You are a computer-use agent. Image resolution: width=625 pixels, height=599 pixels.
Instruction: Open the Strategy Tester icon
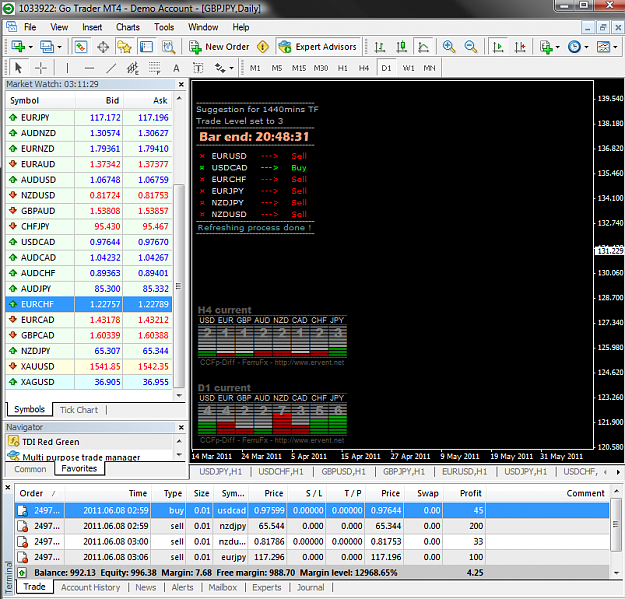pos(168,47)
